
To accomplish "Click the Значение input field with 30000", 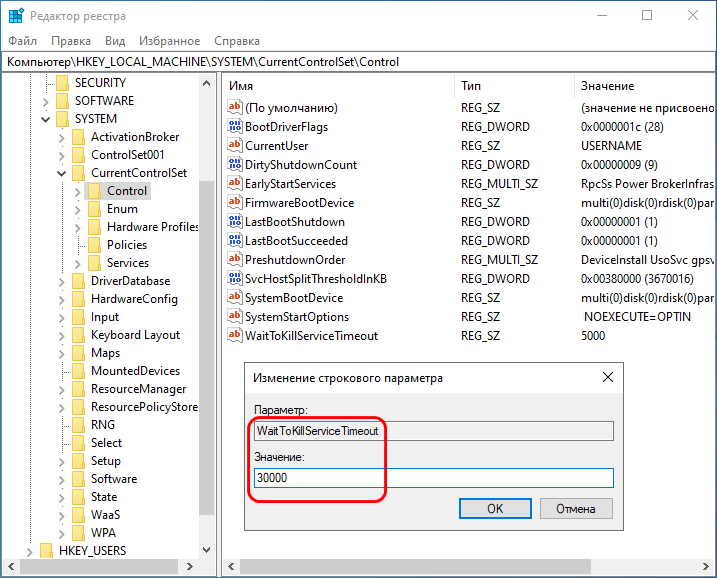I will tap(433, 478).
